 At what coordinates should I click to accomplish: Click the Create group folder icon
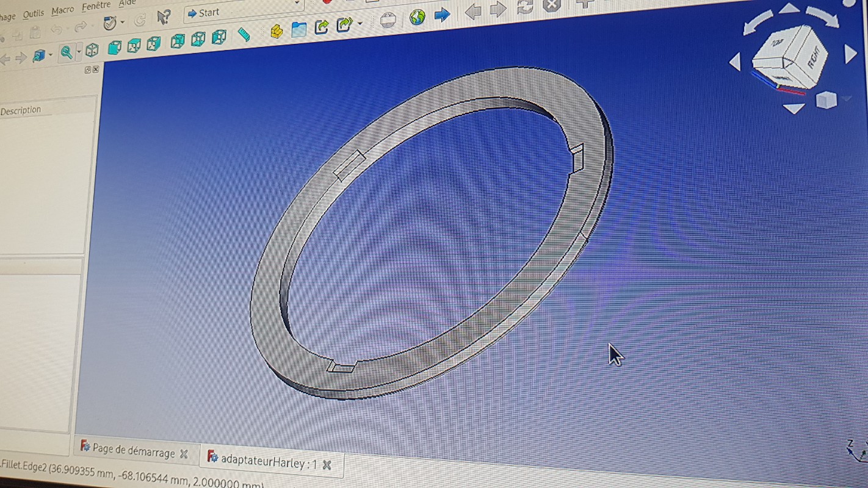[298, 29]
